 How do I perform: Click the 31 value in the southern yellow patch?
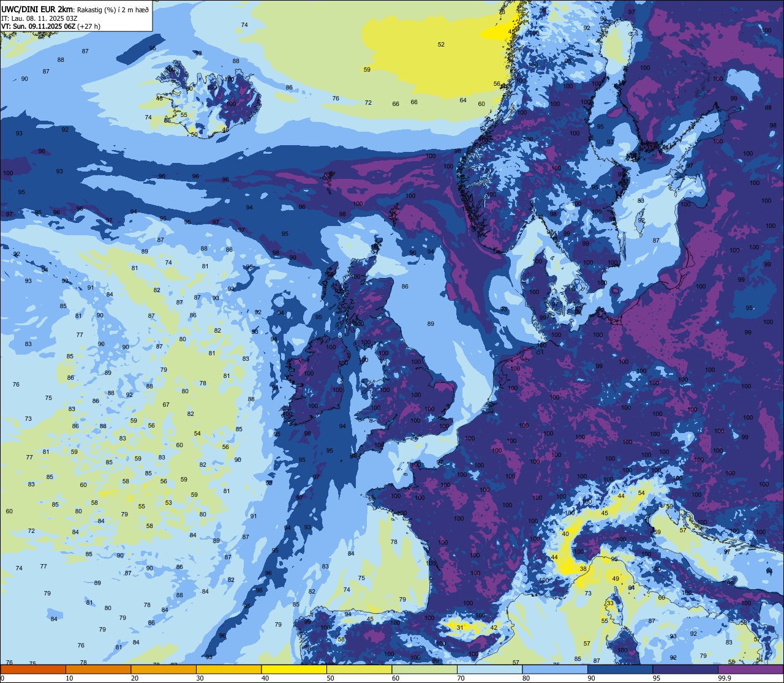coord(459,627)
